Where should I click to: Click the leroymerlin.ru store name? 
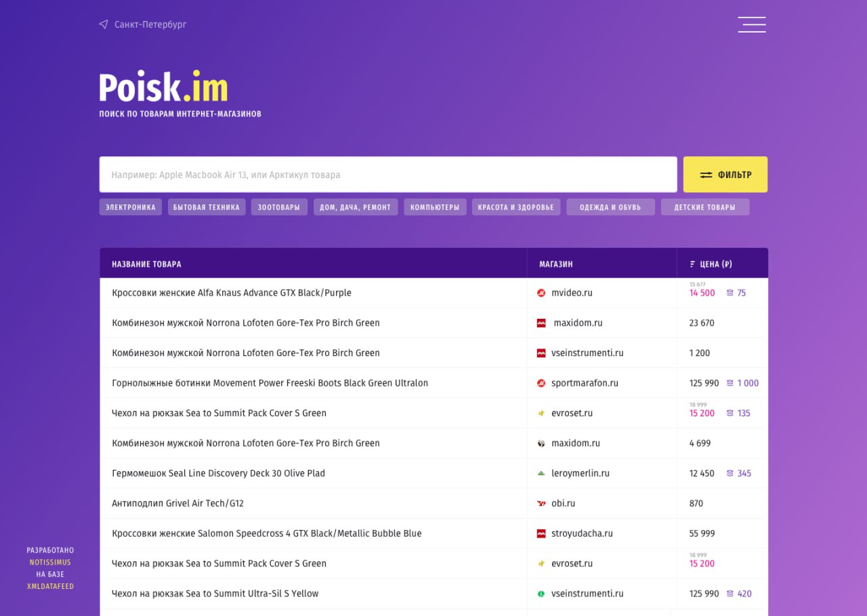pyautogui.click(x=580, y=473)
